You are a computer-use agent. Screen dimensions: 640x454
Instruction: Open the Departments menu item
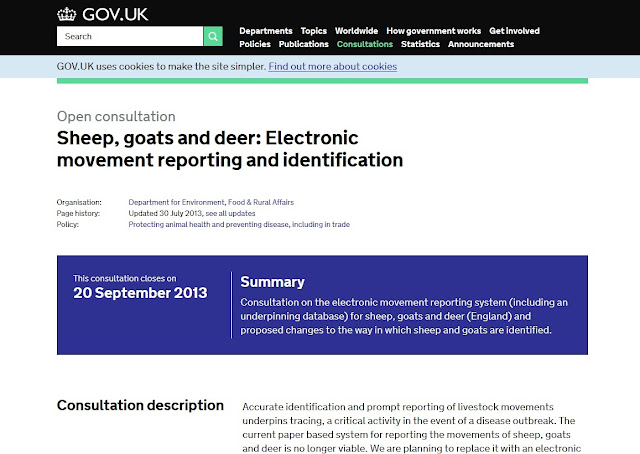click(x=266, y=31)
